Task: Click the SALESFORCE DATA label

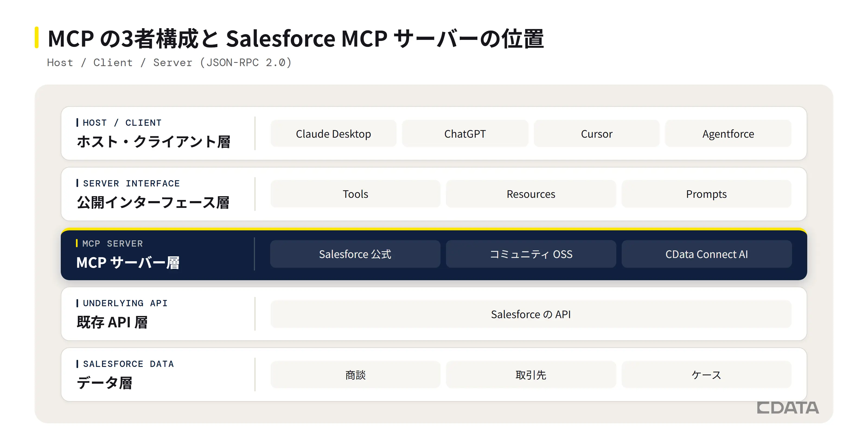Action: point(128,364)
